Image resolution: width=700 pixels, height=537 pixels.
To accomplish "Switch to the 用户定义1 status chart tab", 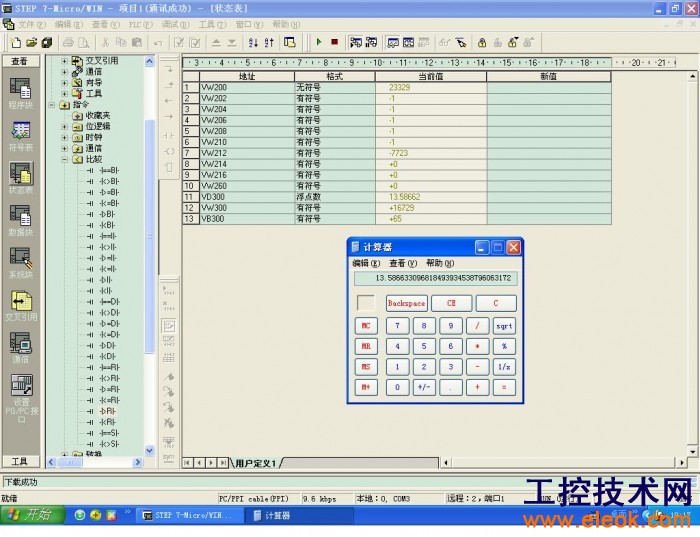I will [256, 463].
